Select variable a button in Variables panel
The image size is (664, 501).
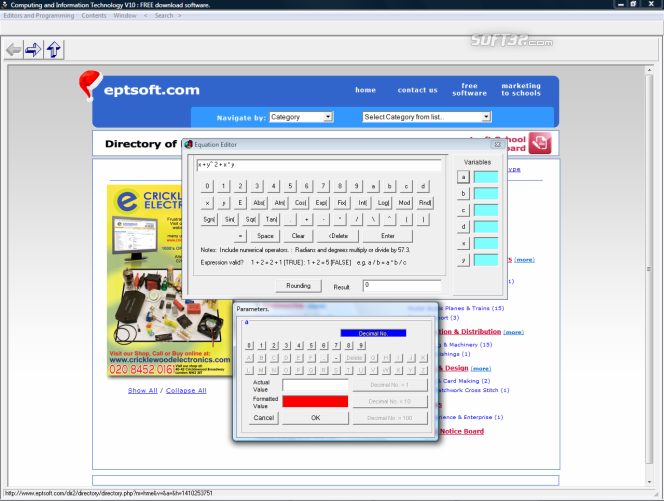pyautogui.click(x=463, y=177)
